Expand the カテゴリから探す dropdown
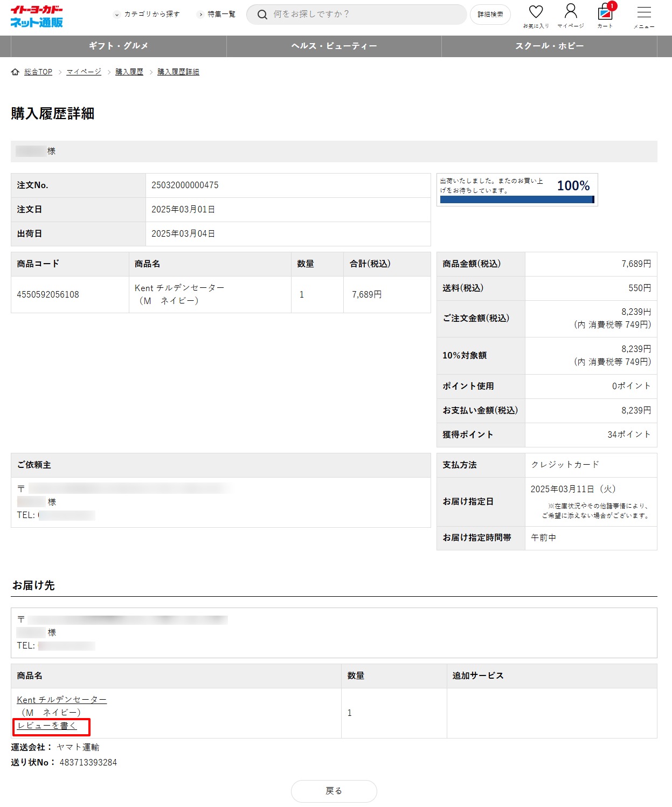This screenshot has height=807, width=672. point(147,14)
